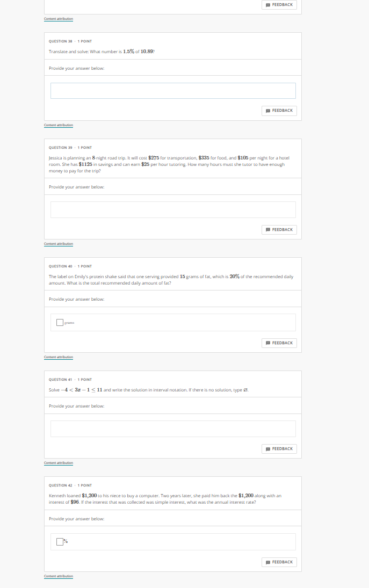This screenshot has height=588, width=369.
Task: Click the Question 39 answer input field
Action: click(173, 209)
